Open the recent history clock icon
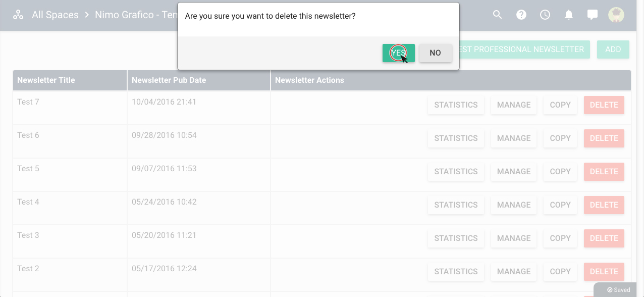 pyautogui.click(x=545, y=15)
